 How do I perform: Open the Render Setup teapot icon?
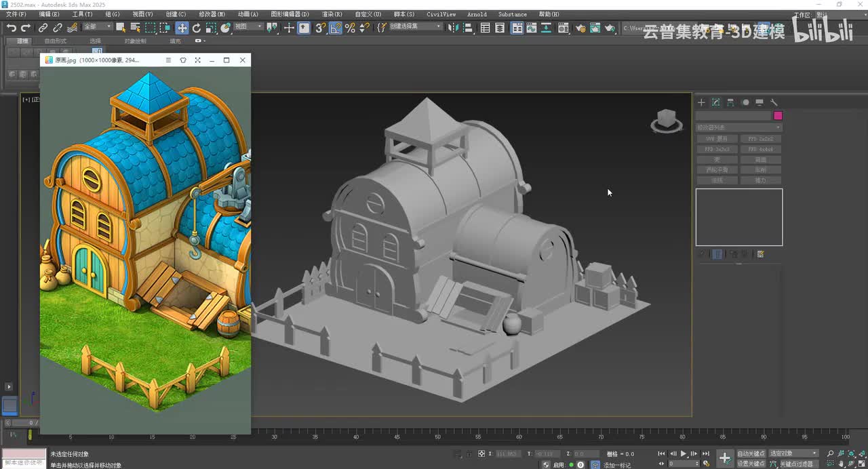(580, 28)
